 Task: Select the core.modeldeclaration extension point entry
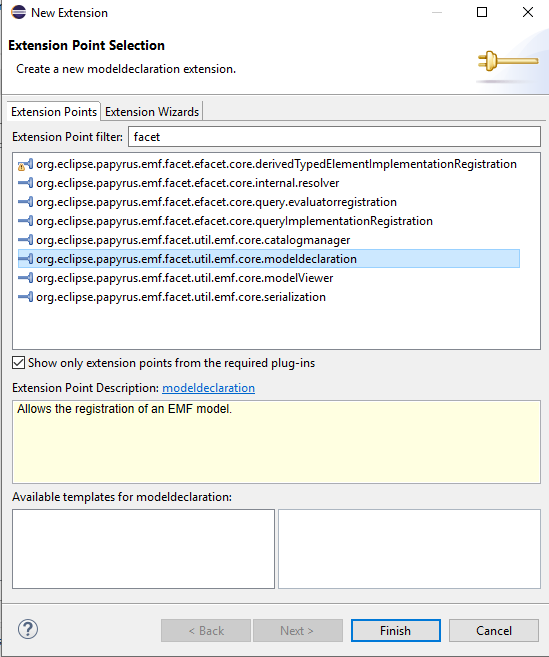(269, 259)
